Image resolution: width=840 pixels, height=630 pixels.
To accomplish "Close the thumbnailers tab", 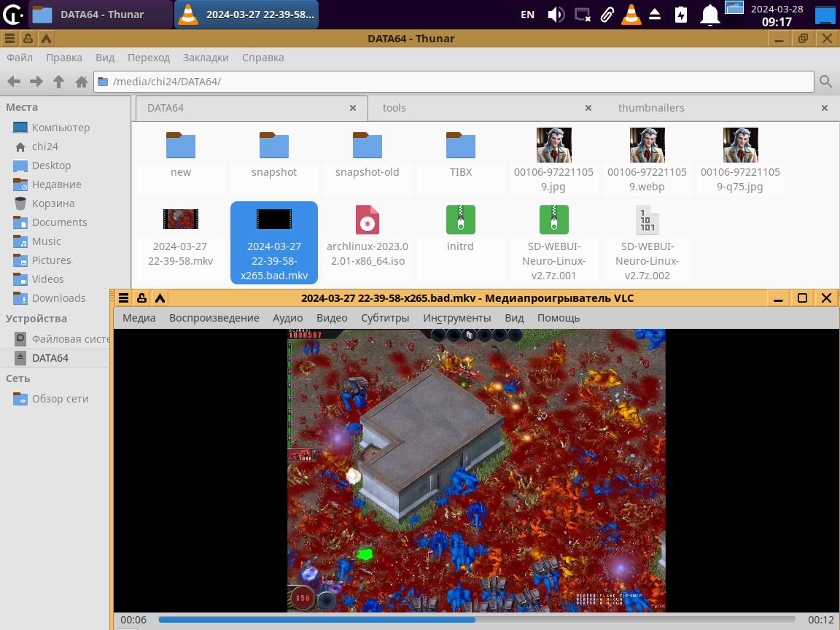I will [825, 108].
